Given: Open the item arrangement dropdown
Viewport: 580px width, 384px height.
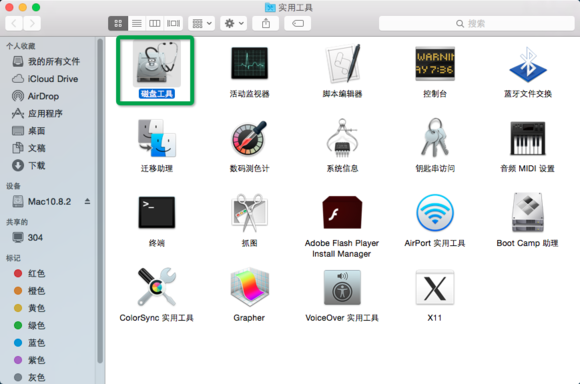Looking at the screenshot, I should pyautogui.click(x=202, y=24).
